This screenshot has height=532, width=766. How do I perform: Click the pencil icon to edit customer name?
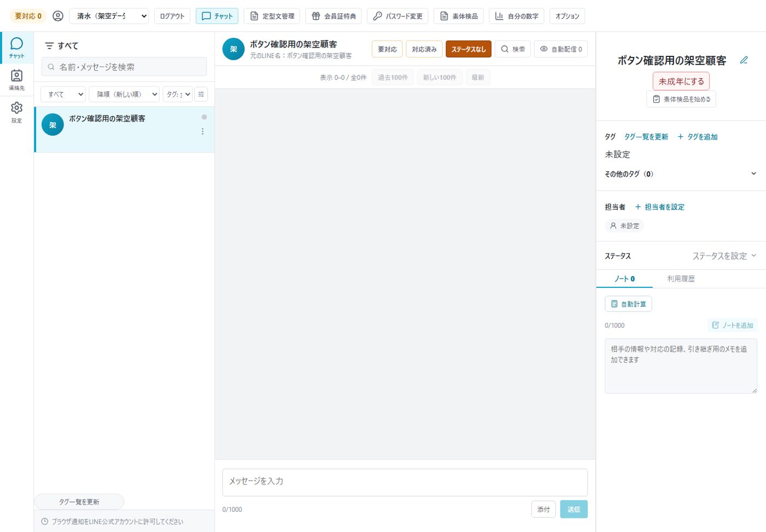pyautogui.click(x=744, y=60)
